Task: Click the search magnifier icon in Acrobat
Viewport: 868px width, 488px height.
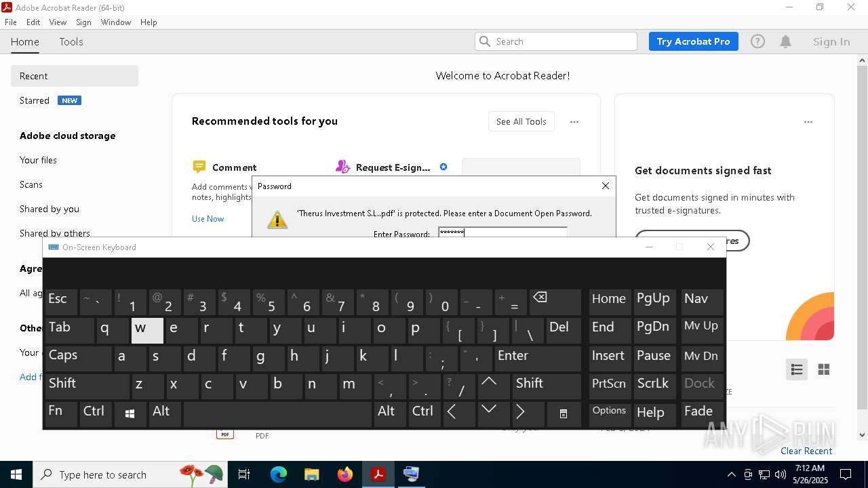Action: click(x=485, y=41)
